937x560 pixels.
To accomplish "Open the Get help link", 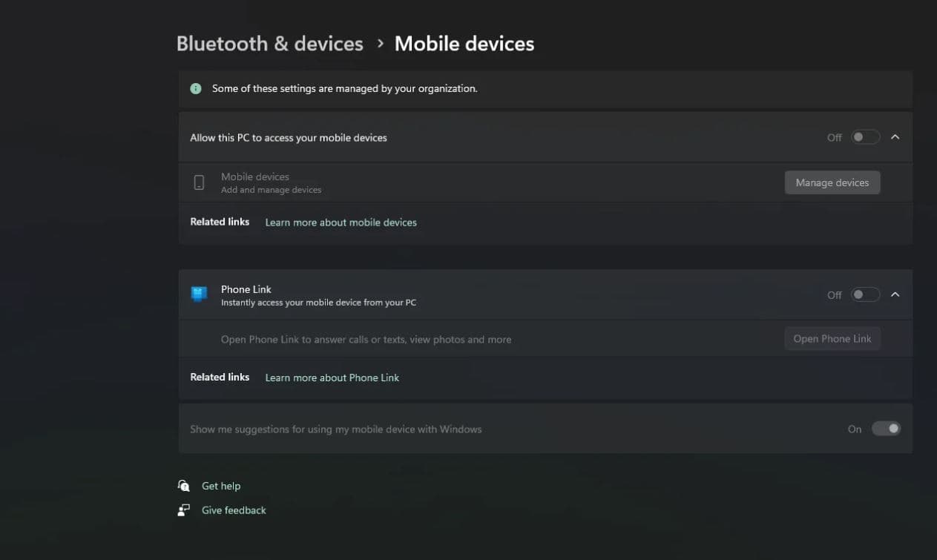I will [221, 486].
